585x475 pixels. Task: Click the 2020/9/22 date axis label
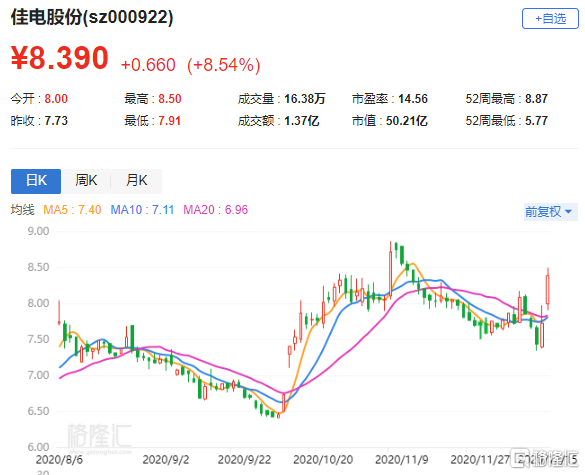244,460
